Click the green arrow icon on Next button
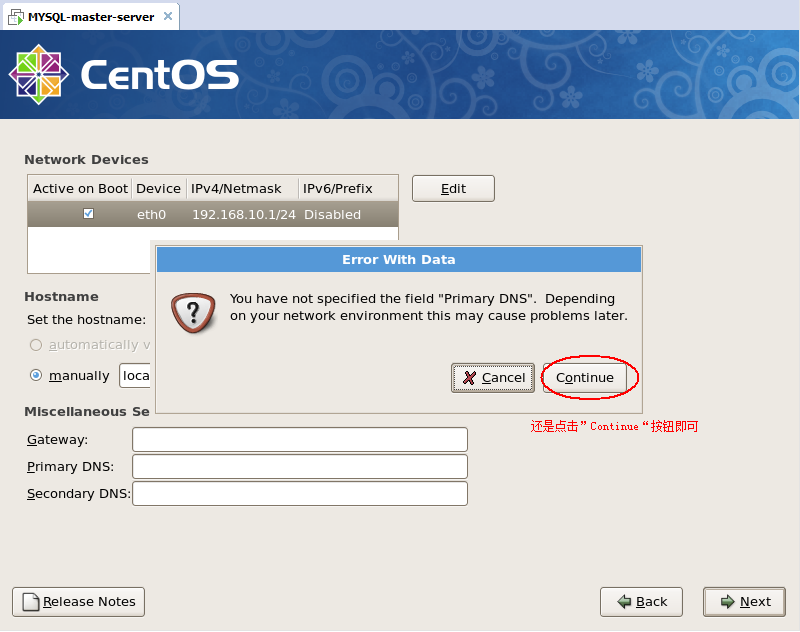 tap(725, 602)
